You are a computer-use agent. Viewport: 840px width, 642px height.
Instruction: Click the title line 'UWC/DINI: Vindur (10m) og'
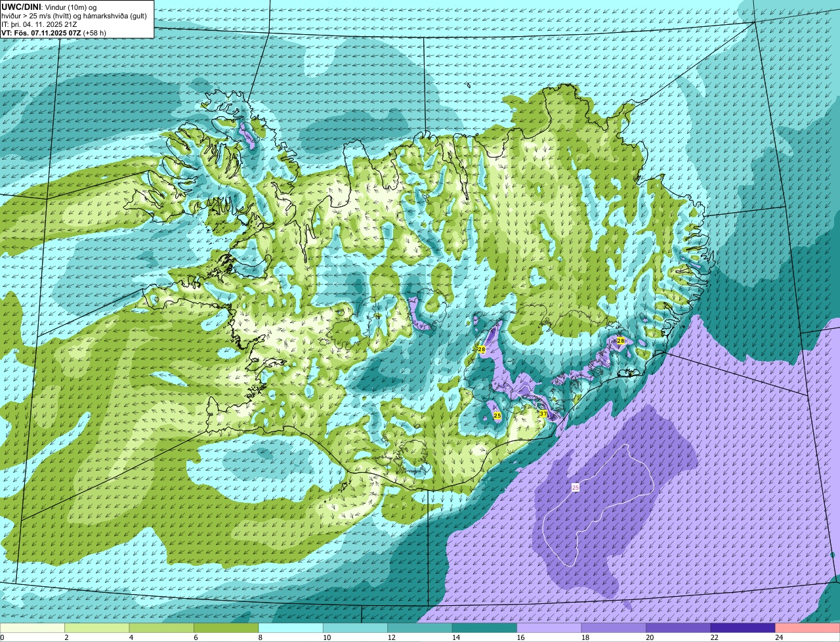[x=49, y=7]
